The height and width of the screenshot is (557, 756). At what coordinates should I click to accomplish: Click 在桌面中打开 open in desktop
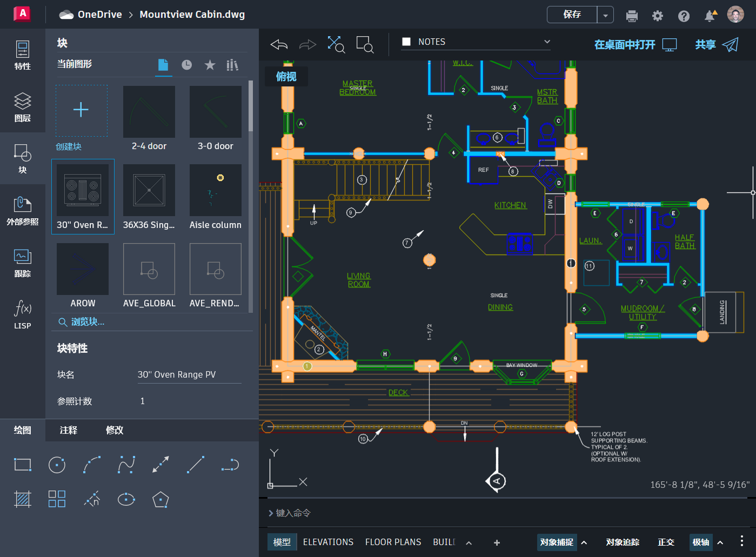coord(635,45)
